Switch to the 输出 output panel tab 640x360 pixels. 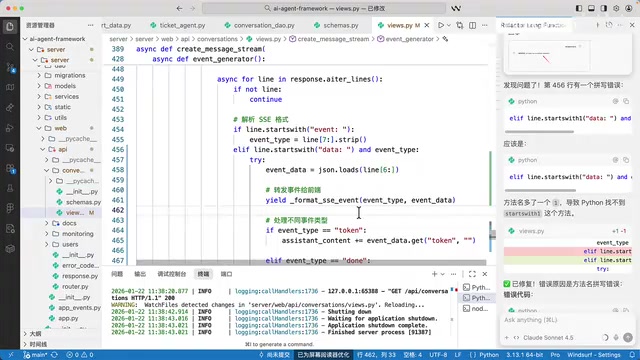(x=140, y=274)
